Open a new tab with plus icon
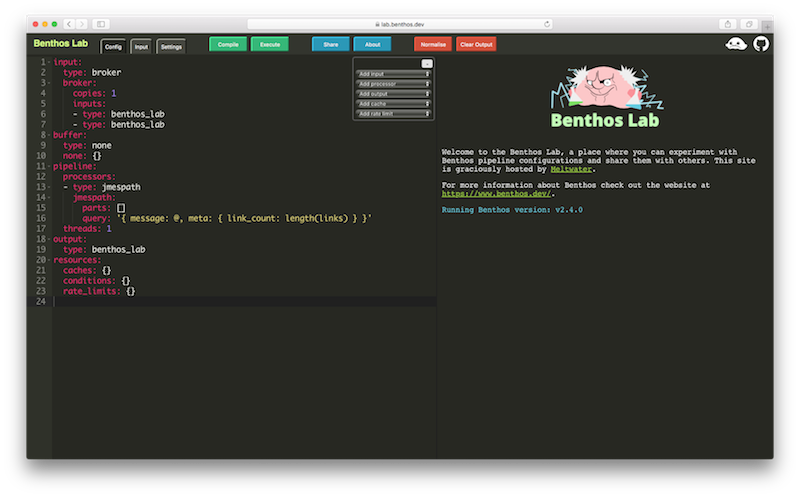The height and width of the screenshot is (497, 800). click(767, 27)
